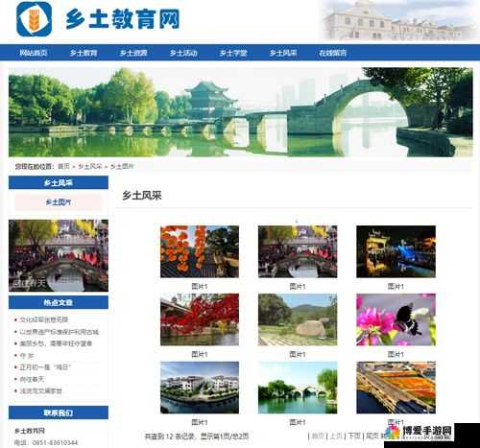The image size is (480, 448).
Task: Go to next page 下页
Action: pyautogui.click(x=354, y=436)
